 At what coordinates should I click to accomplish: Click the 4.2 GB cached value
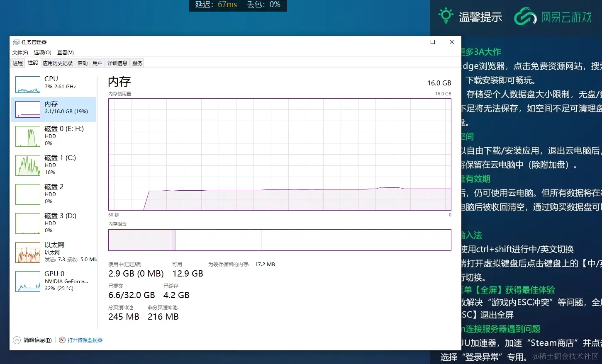(176, 295)
